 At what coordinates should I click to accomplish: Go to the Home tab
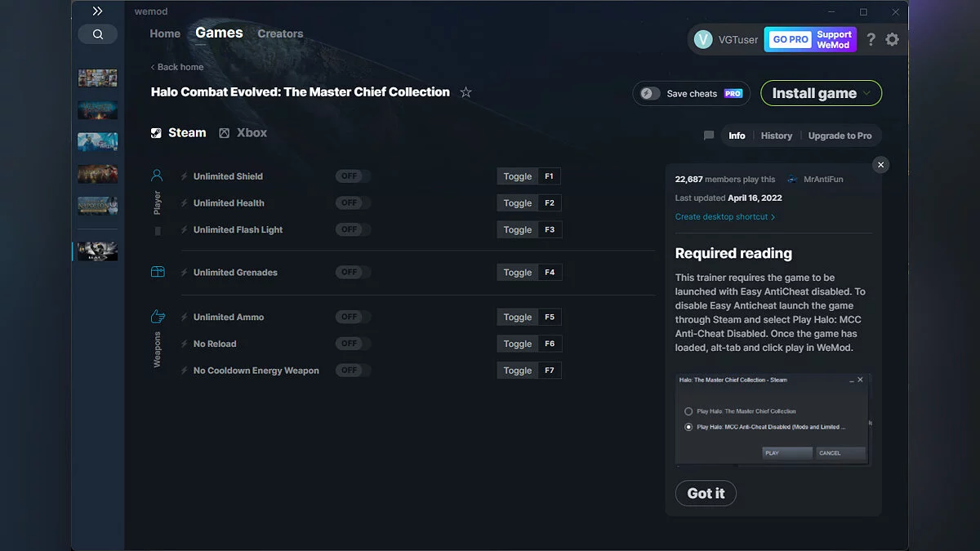(165, 33)
